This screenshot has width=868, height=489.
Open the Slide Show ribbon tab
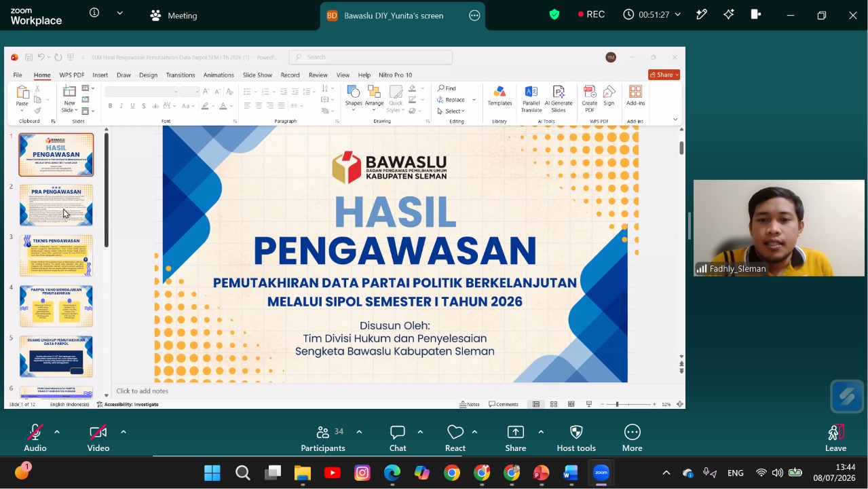pyautogui.click(x=257, y=75)
